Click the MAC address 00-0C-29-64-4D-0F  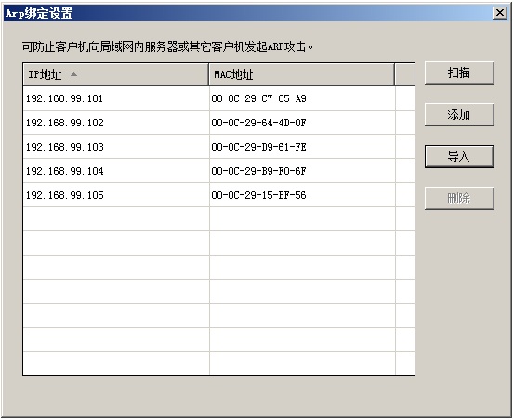(258, 123)
